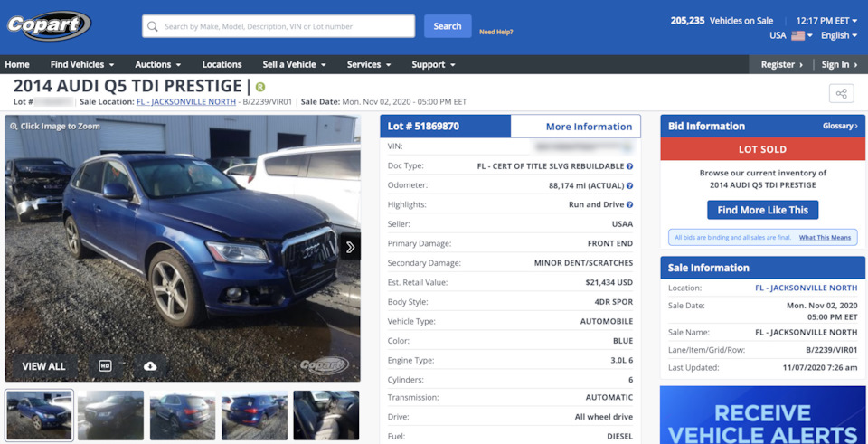Click the 11/07/2020 7:26 am last updated value
This screenshot has width=868, height=444.
[820, 367]
